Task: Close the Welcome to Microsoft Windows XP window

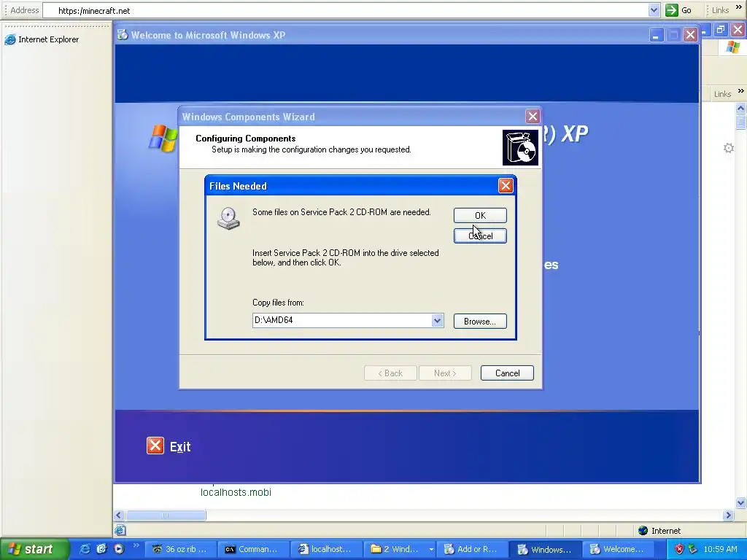Action: 690,35
